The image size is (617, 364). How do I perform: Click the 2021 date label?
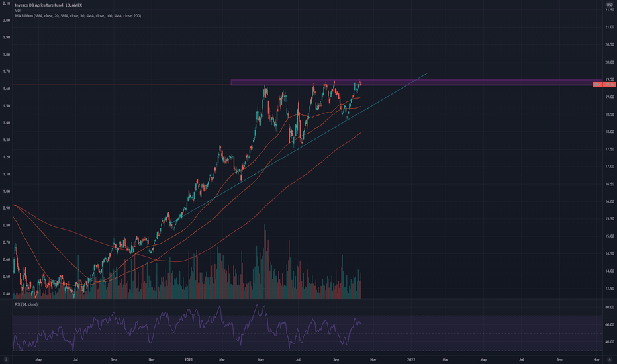(189, 359)
